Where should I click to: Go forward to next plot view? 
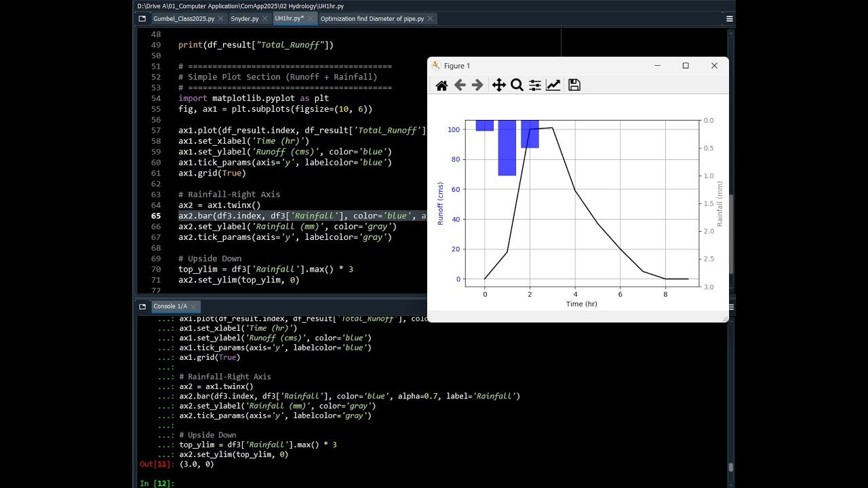point(477,85)
